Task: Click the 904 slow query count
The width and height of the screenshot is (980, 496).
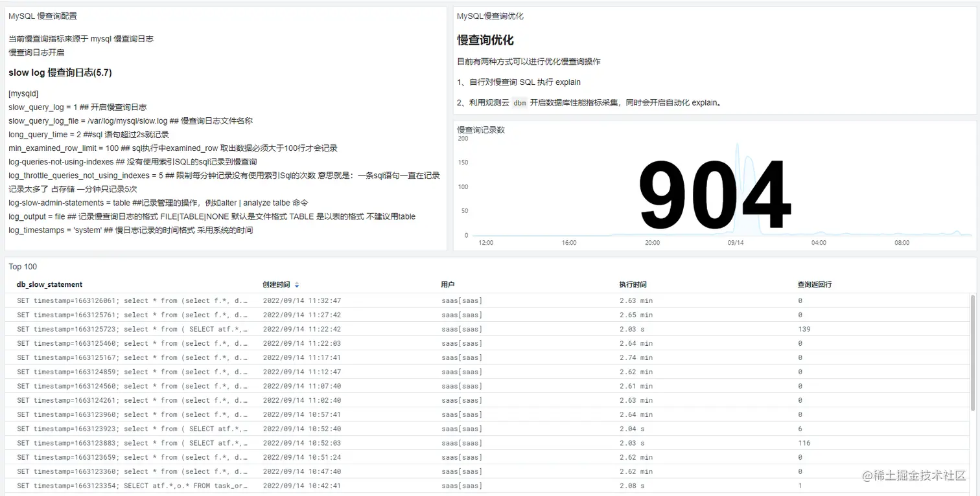Action: [x=714, y=196]
